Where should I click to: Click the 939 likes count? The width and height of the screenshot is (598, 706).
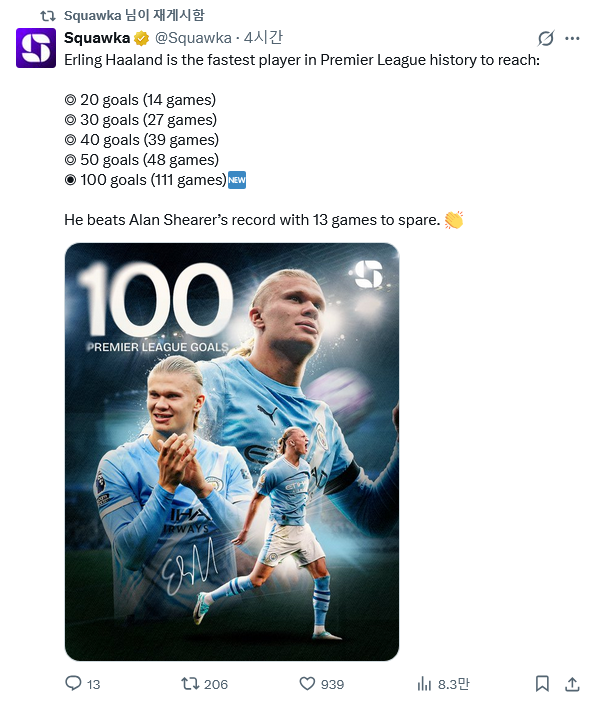(332, 684)
